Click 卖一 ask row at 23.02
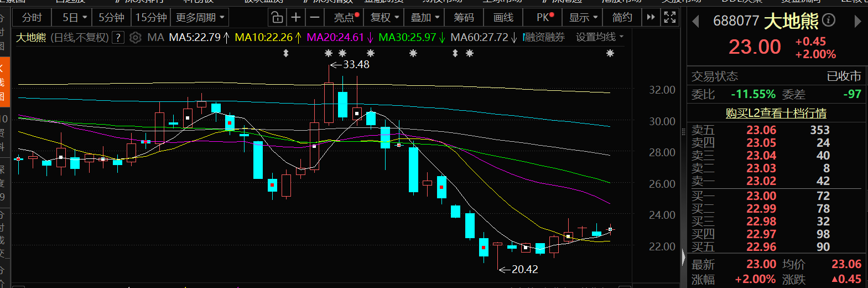 pyautogui.click(x=776, y=181)
